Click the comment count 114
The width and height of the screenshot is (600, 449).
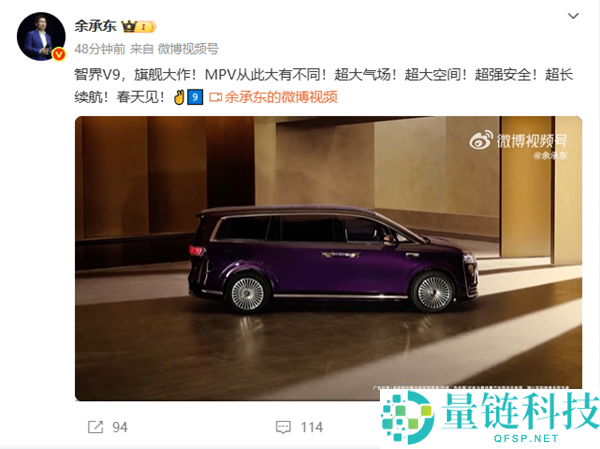312,428
